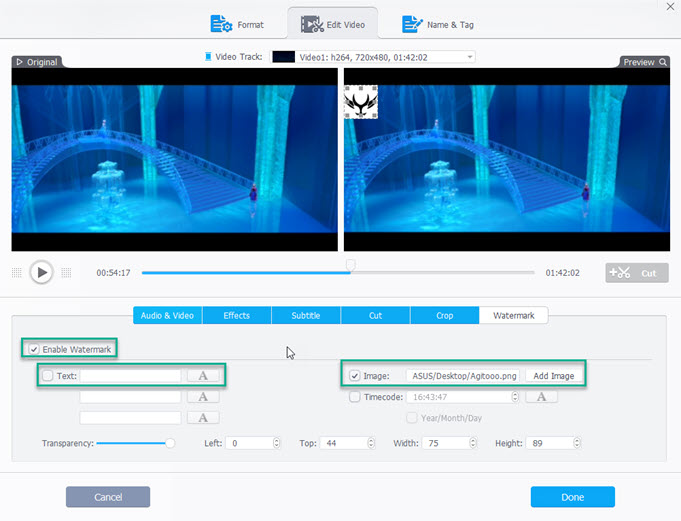Click the Video Track film icon

point(208,56)
